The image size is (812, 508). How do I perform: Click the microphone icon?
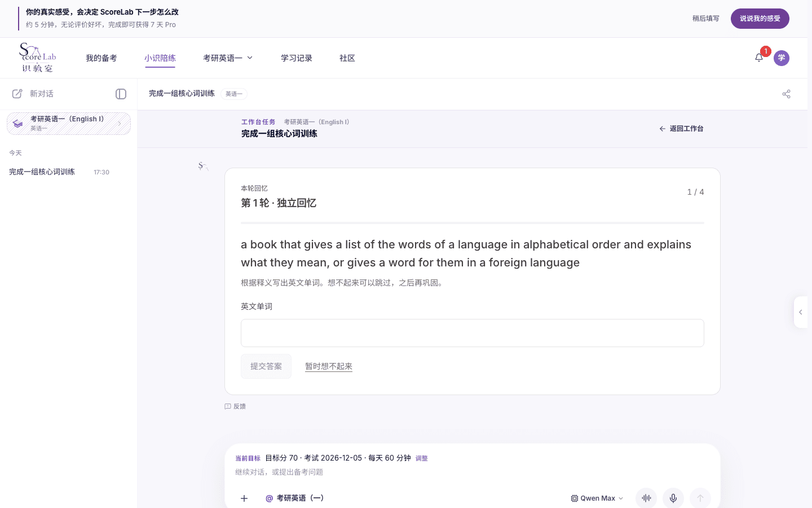pyautogui.click(x=673, y=498)
